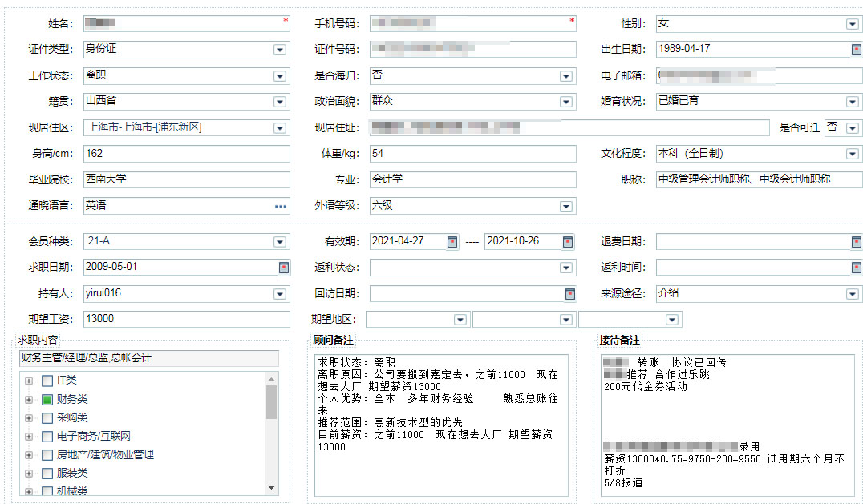
Task: Open the 外语等级 dropdown
Action: click(x=565, y=207)
